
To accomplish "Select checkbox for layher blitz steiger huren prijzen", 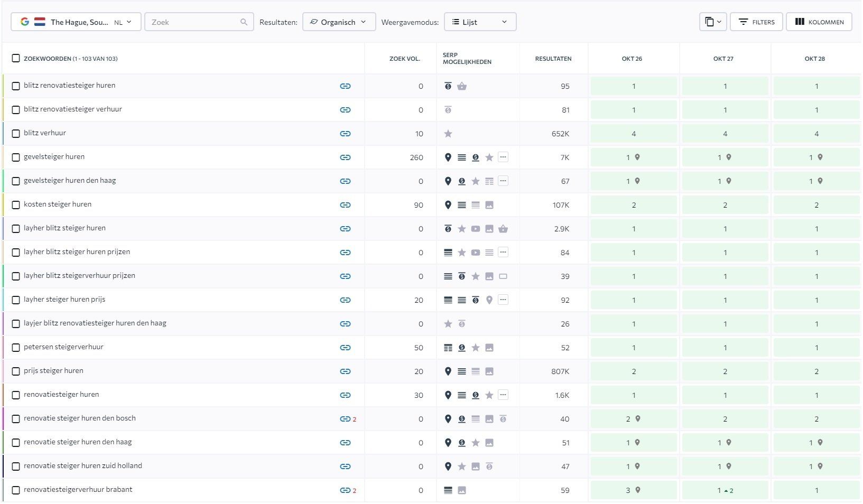I will [16, 253].
